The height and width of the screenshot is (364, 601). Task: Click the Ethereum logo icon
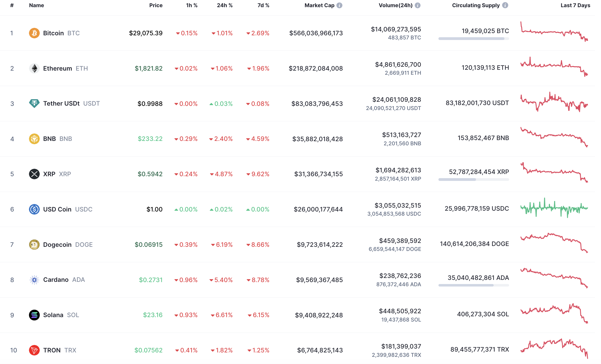click(34, 68)
